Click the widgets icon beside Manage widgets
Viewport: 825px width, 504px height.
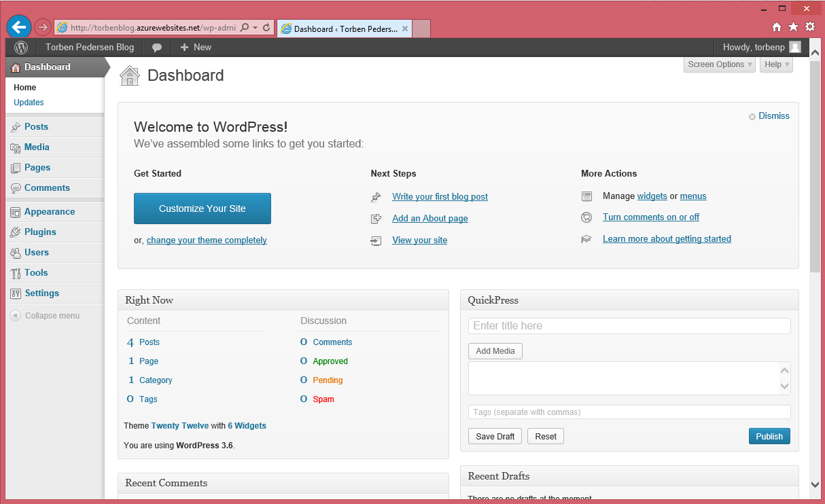click(x=586, y=196)
